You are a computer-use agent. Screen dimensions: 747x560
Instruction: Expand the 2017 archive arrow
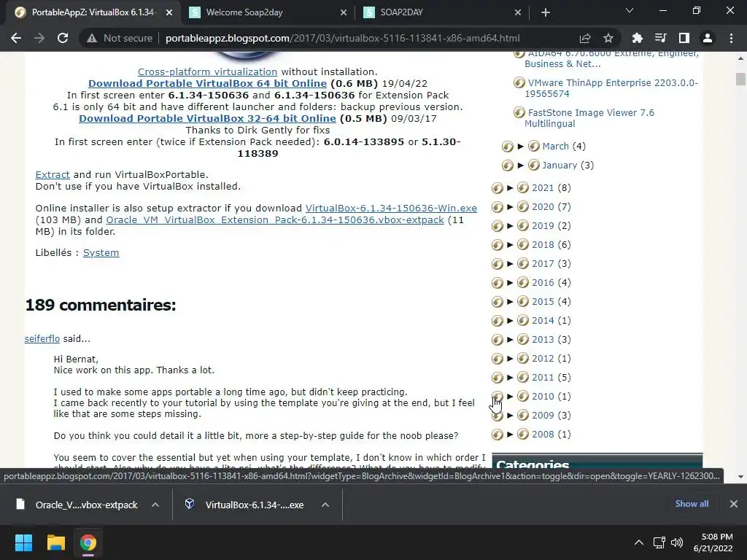point(510,263)
